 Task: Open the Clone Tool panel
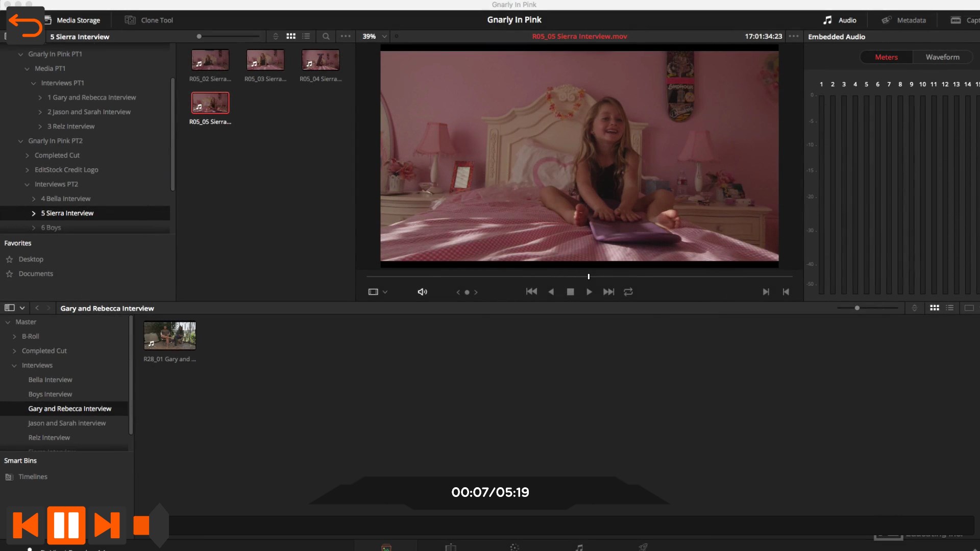[x=149, y=20]
